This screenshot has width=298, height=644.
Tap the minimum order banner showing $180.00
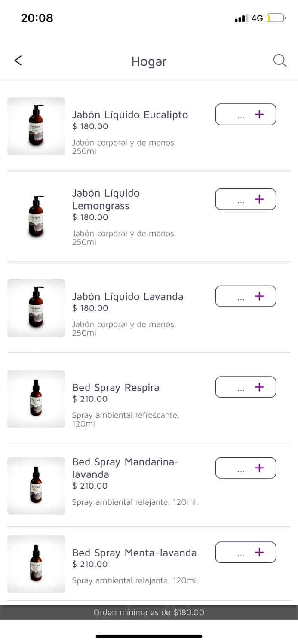pyautogui.click(x=149, y=612)
